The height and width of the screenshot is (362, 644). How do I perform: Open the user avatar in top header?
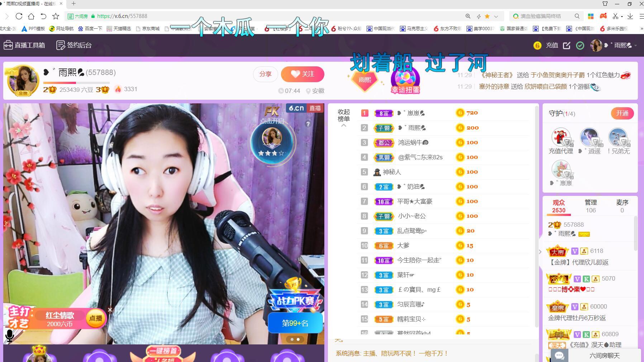point(596,45)
